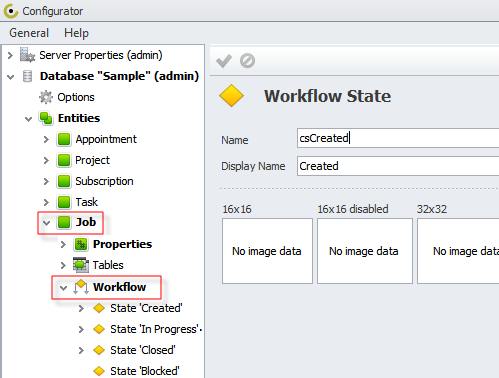Collapse the Entities node
This screenshot has width=499, height=378.
point(28,119)
